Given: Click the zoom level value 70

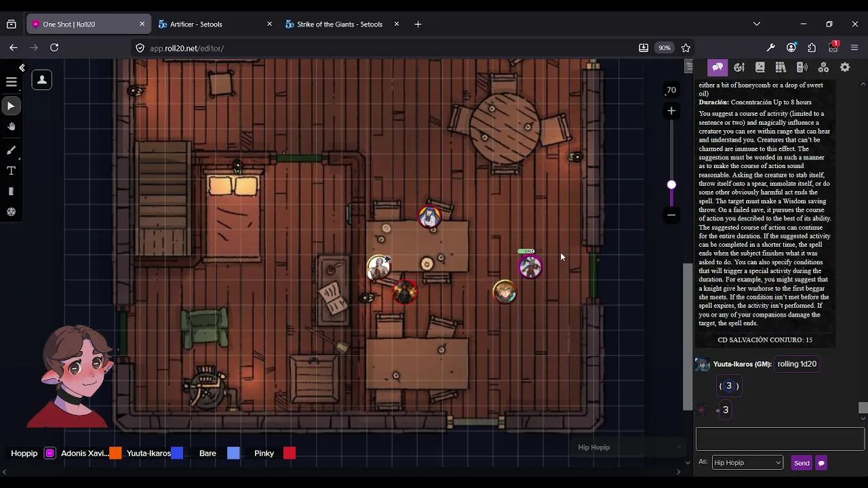Looking at the screenshot, I should (671, 90).
